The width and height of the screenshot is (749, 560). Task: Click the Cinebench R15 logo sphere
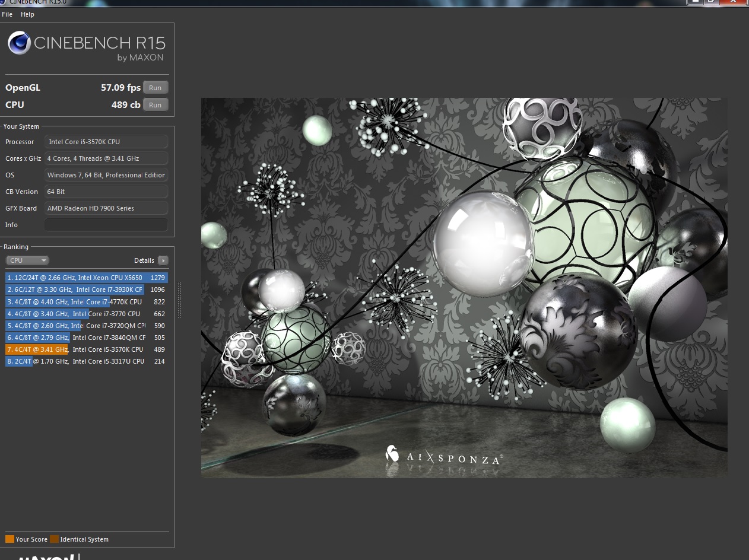(x=19, y=43)
